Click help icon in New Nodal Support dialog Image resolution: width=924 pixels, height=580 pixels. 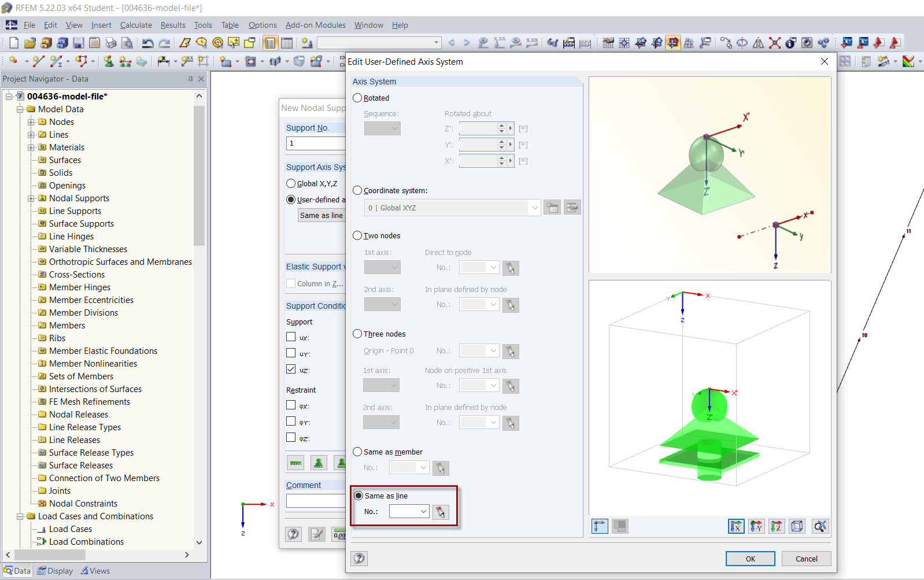(x=294, y=534)
